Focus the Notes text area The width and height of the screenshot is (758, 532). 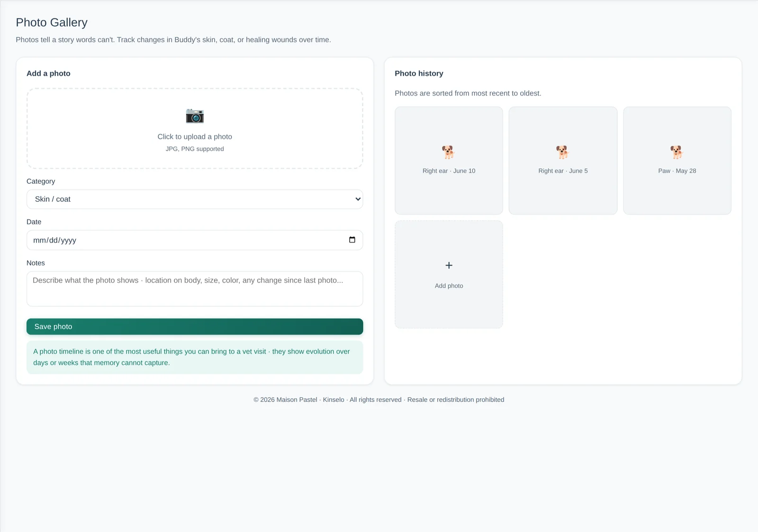[x=195, y=289]
